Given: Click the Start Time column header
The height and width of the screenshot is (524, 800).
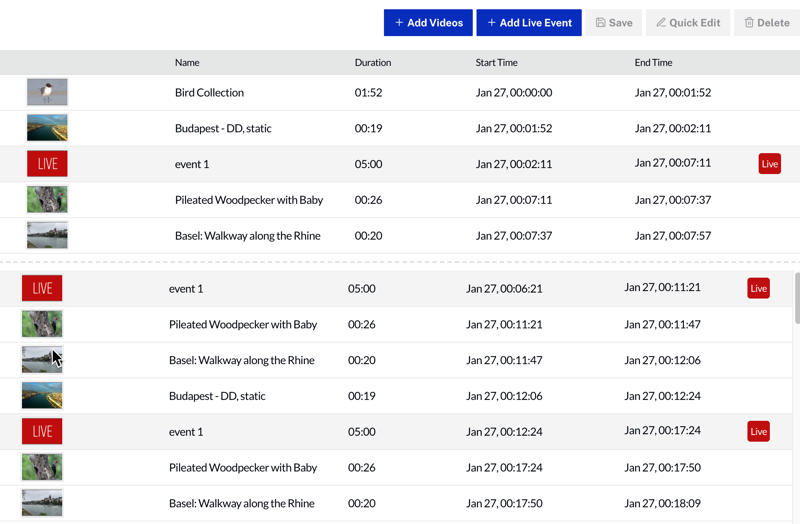Looking at the screenshot, I should 496,63.
